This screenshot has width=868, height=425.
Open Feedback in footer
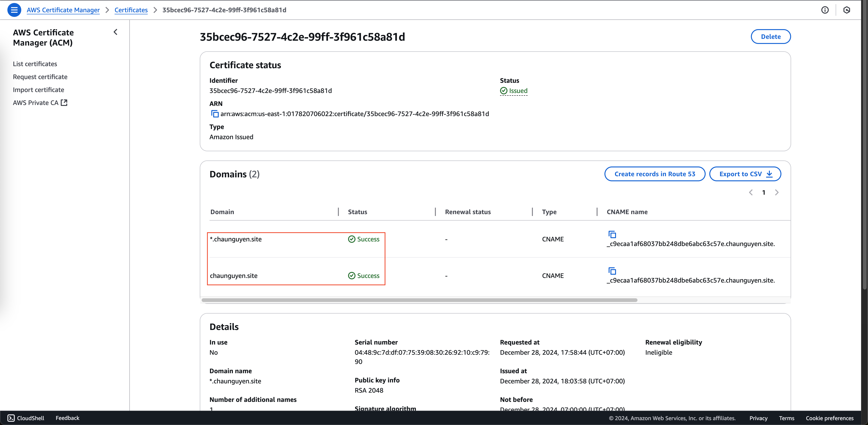tap(67, 418)
